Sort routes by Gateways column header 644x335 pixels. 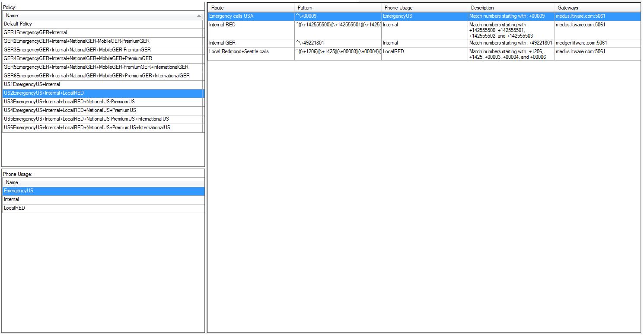pyautogui.click(x=597, y=8)
